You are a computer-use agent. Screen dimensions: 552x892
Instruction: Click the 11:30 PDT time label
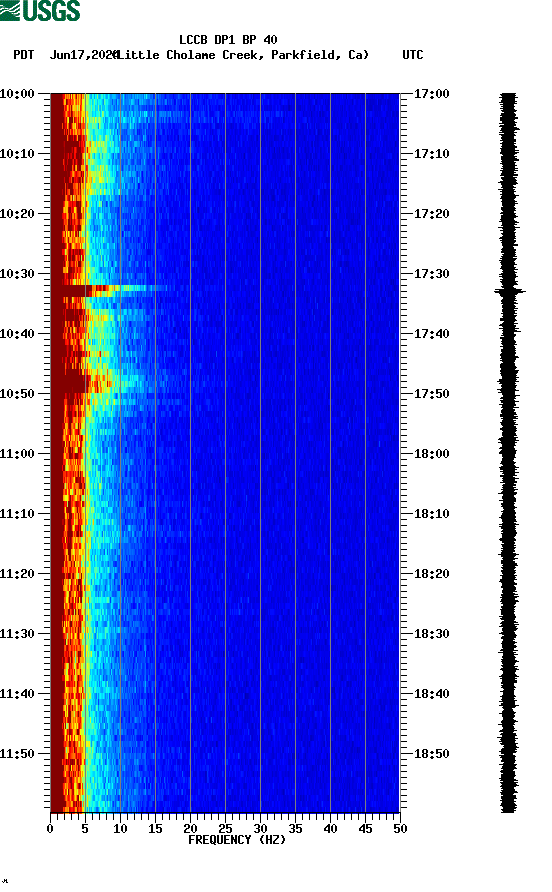click(17, 634)
